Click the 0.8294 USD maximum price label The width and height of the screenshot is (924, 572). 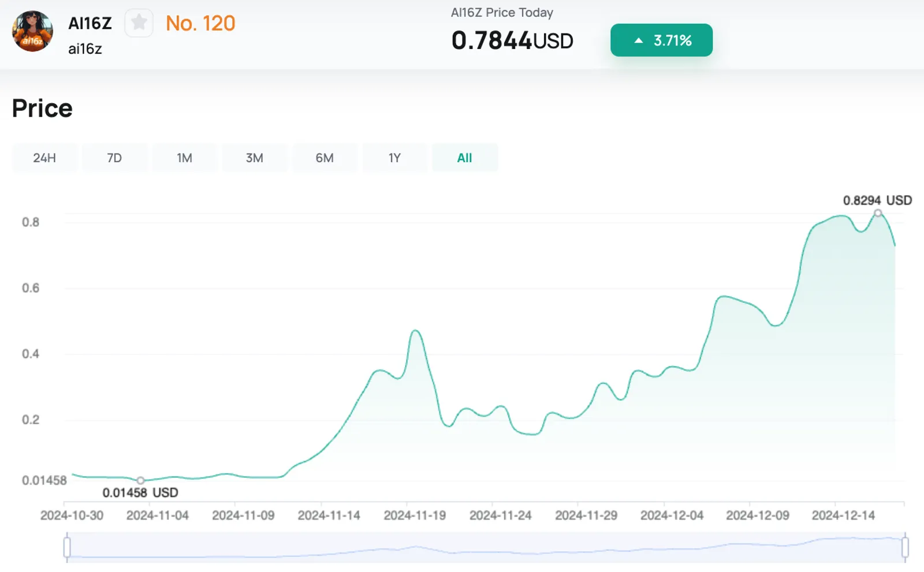(877, 200)
